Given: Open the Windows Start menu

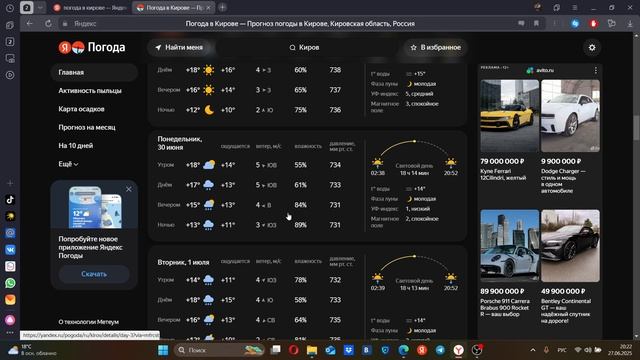Looking at the screenshot, I should click(x=163, y=350).
